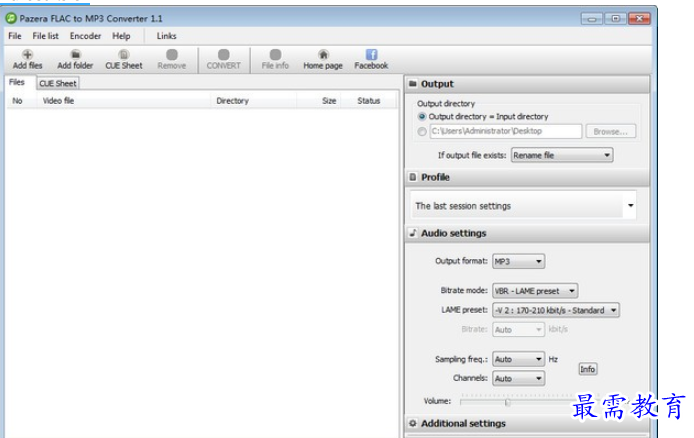Minimize the Pazera converter window
Image resolution: width=694 pixels, height=438 pixels.
pos(592,19)
